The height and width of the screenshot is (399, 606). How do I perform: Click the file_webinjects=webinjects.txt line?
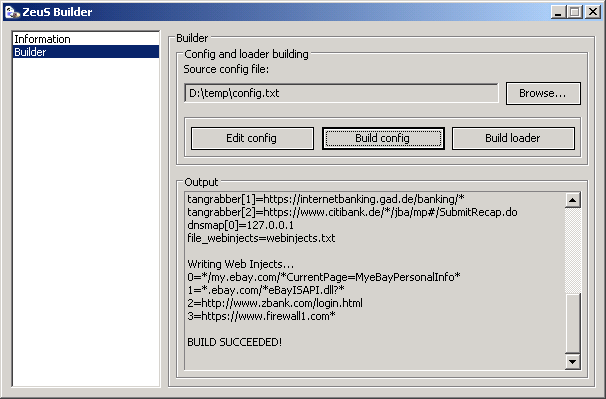(x=261, y=238)
